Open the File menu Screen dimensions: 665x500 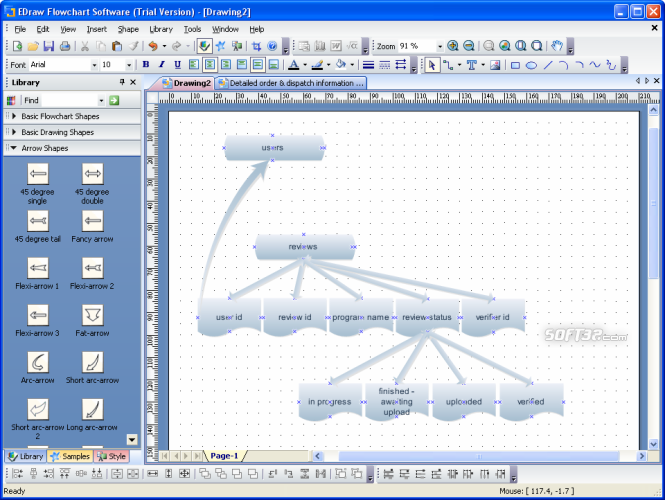20,29
